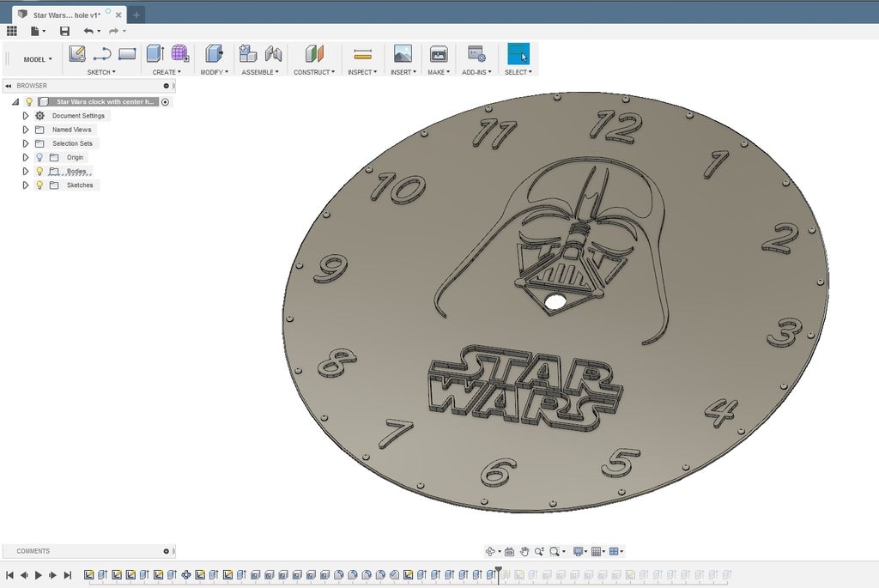Toggle visibility bulb of Star Wars clock component
Viewport: 879px width, 588px height.
[x=29, y=102]
